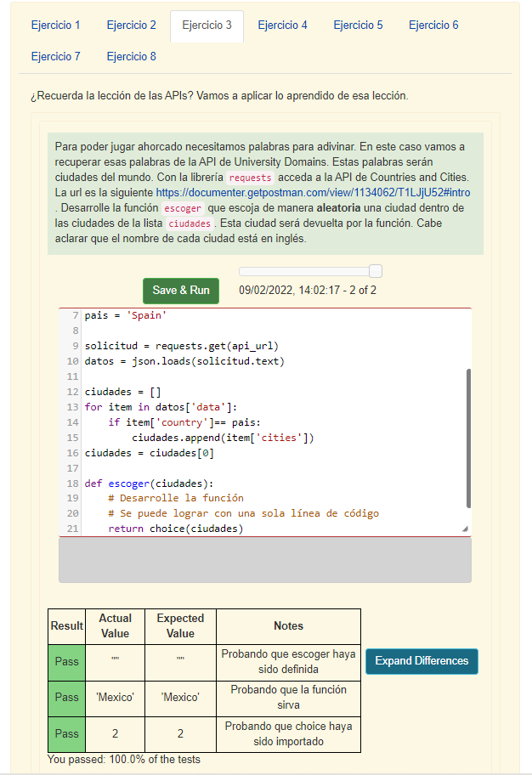
Task: Click the timestamp '09/02/2022, 14:02:17 - 2 of 2'
Action: point(308,291)
